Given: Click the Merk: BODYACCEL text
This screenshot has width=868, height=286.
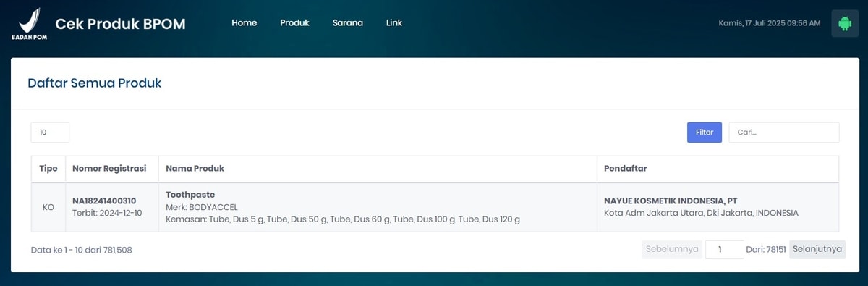Looking at the screenshot, I should pos(202,207).
